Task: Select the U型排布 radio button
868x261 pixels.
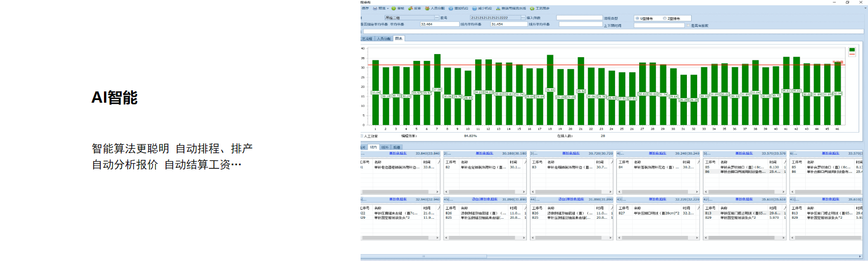Action: tap(637, 18)
